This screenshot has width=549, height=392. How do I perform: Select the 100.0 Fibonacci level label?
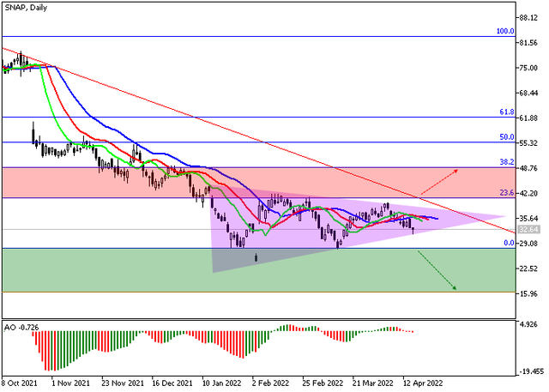pos(505,31)
